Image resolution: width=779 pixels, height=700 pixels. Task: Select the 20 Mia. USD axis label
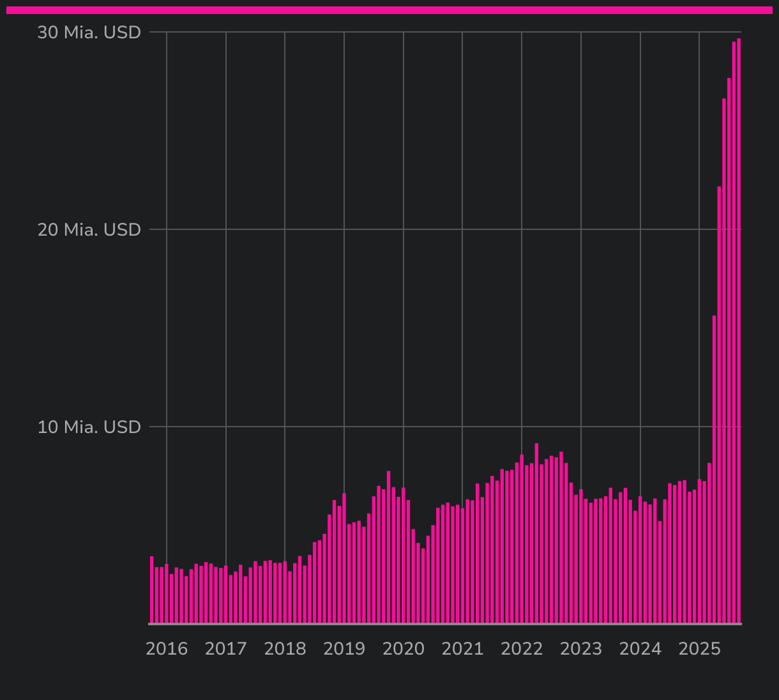pyautogui.click(x=89, y=229)
